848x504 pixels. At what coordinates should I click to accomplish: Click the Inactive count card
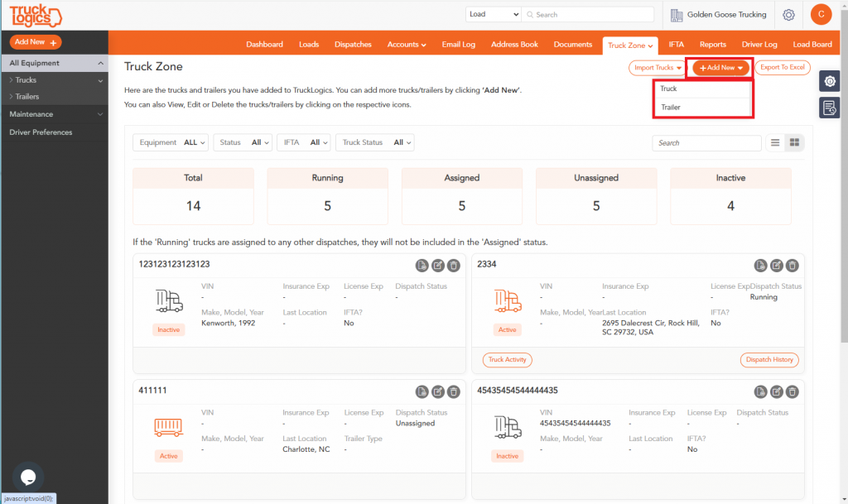[730, 196]
